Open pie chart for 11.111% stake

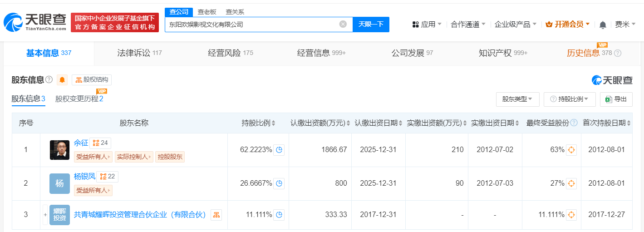[279, 215]
